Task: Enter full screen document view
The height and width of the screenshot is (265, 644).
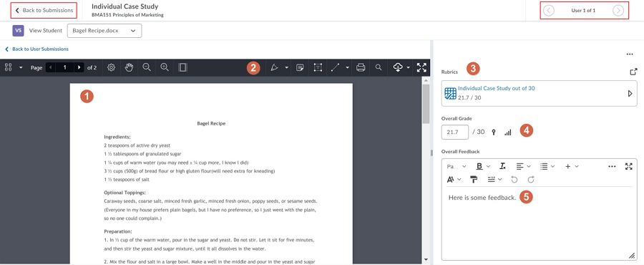Action: click(421, 68)
